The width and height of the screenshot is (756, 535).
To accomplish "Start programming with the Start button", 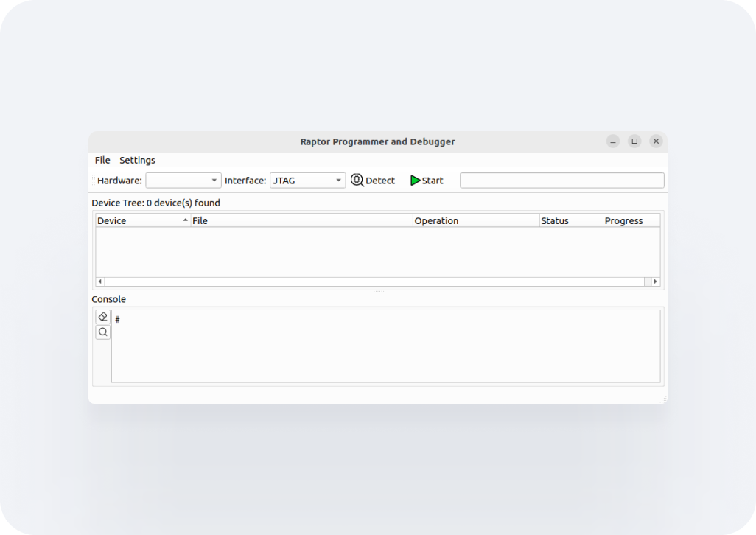I will tap(427, 181).
